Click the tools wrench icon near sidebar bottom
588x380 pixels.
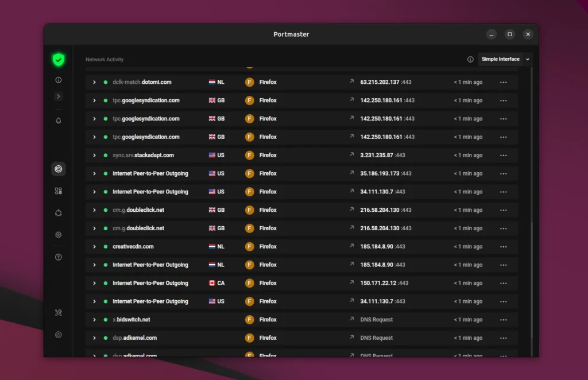point(58,312)
